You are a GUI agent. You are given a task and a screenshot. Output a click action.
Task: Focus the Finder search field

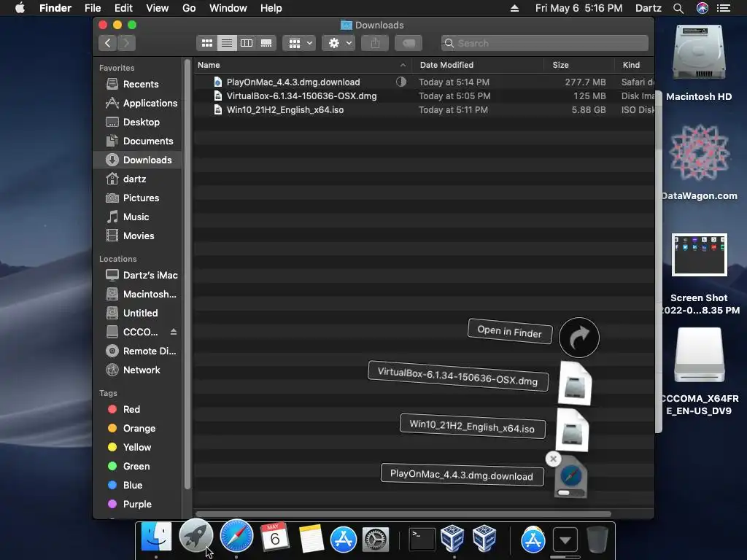(x=544, y=43)
